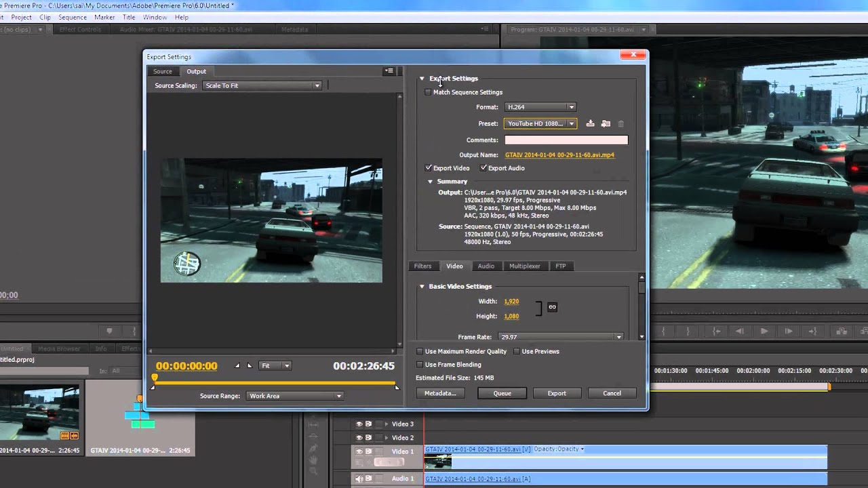Open the Format dropdown showing H.264
Image resolution: width=868 pixels, height=488 pixels.
540,107
